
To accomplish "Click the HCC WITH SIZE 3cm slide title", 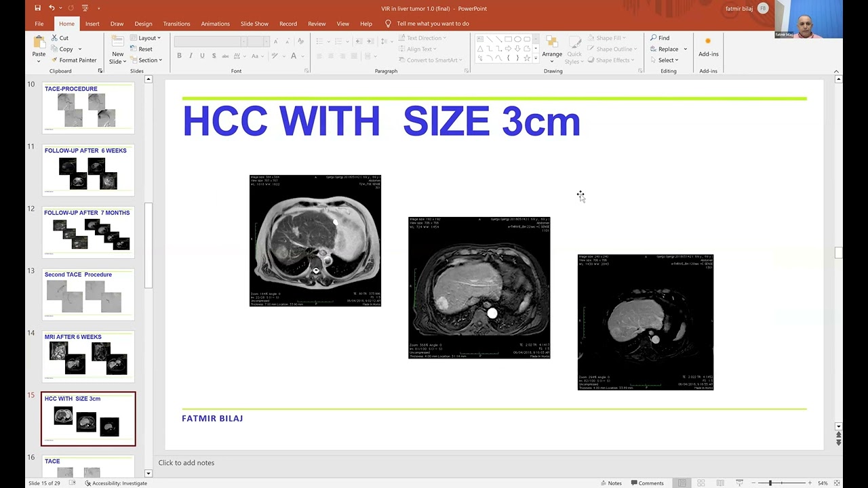I will [x=381, y=122].
